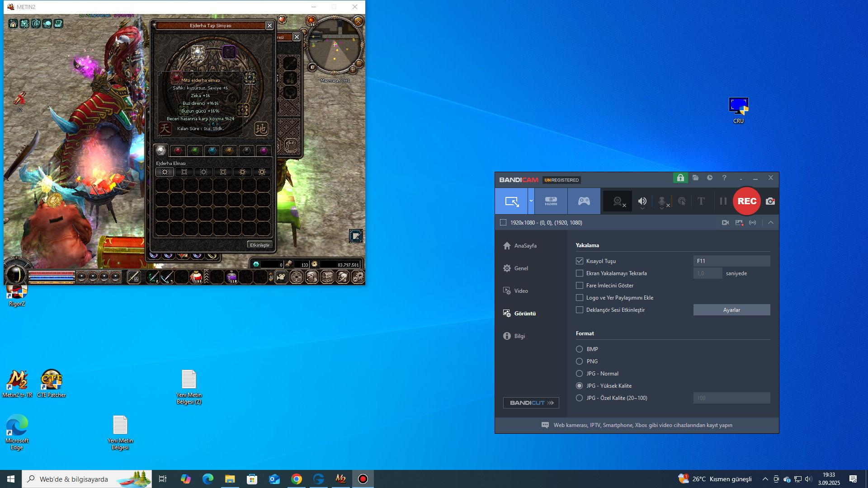
Task: Enable Ekran Yakalamayı Tekrarla checkbox
Action: [x=580, y=273]
